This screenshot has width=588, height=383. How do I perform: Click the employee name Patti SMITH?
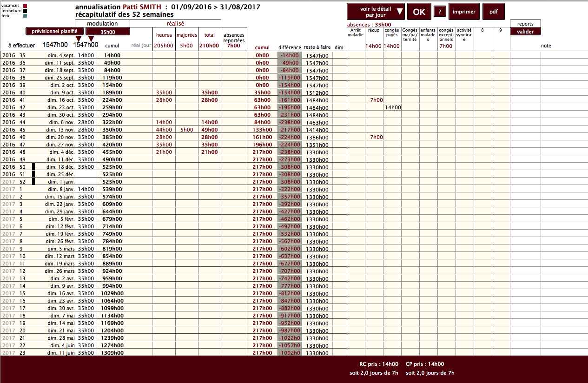pyautogui.click(x=142, y=7)
